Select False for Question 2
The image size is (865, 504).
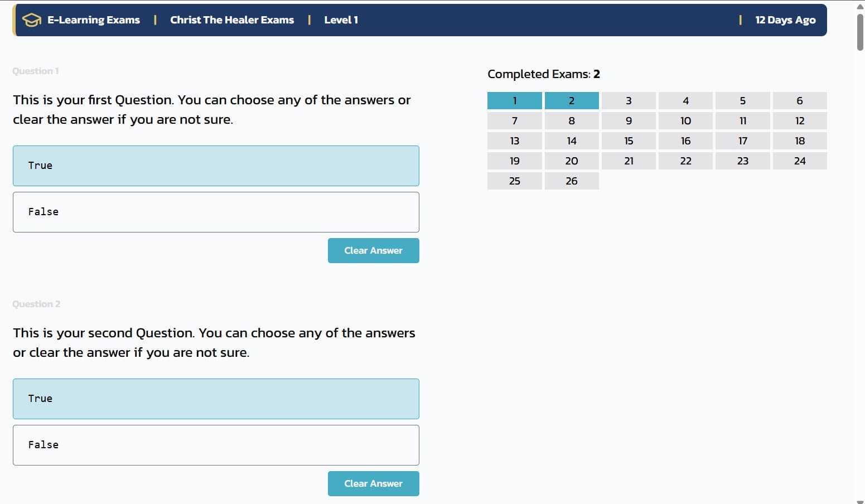[x=216, y=445]
